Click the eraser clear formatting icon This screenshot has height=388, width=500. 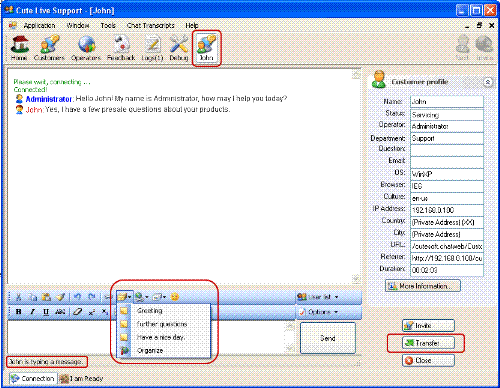click(x=78, y=312)
